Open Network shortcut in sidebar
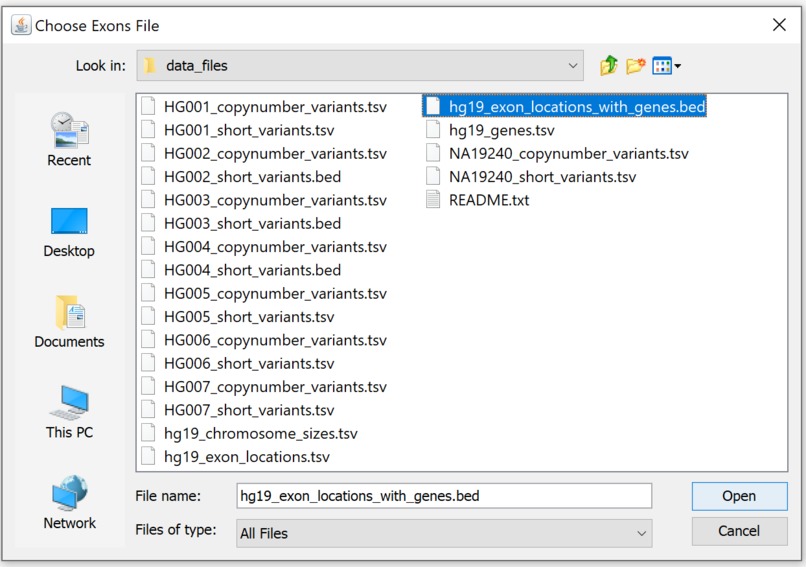The image size is (806, 567). click(69, 503)
